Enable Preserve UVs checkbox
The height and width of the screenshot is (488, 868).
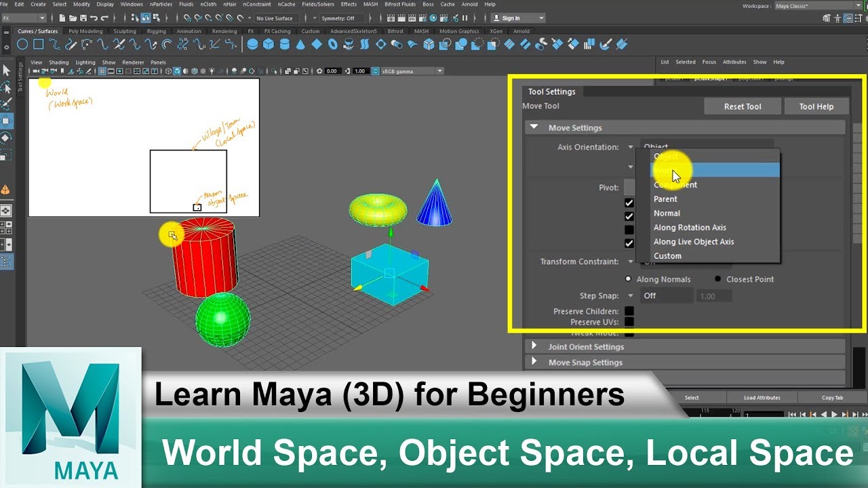pyautogui.click(x=629, y=322)
